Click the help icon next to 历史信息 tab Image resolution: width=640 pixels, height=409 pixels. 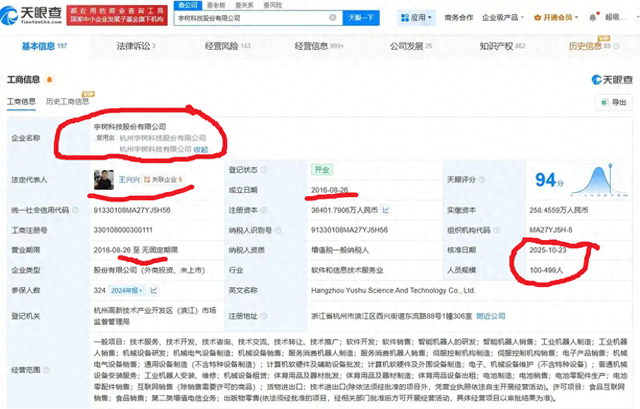616,46
